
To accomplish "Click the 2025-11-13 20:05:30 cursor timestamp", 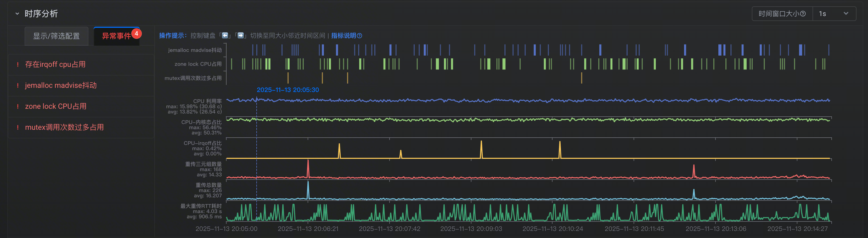I will (x=288, y=90).
